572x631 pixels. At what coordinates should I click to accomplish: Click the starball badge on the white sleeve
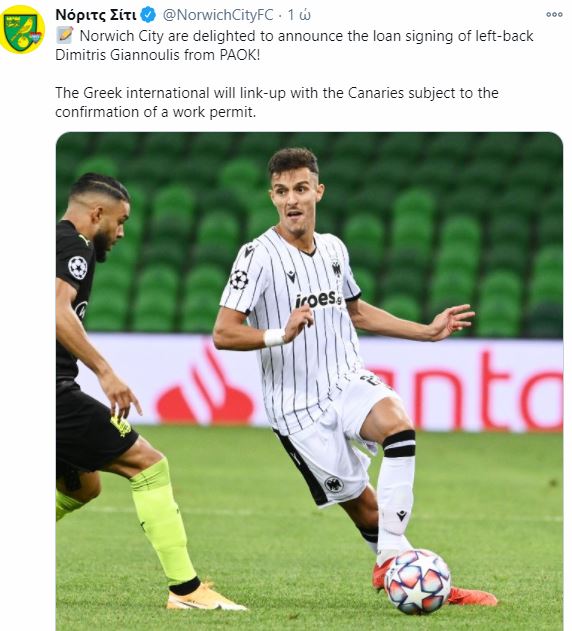pos(239,280)
